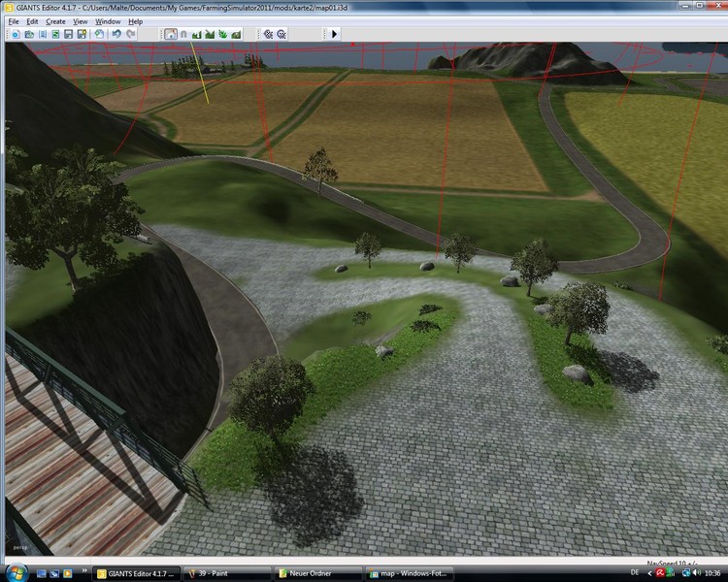This screenshot has height=582, width=728.
Task: Switch to GIANTS Editor 4.1.7 taskbar button
Action: (x=135, y=573)
